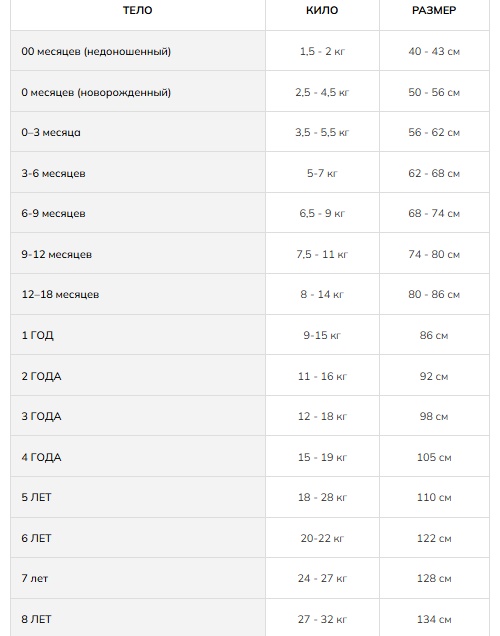The width and height of the screenshot is (500, 636).
Task: Click the 5-7 кг weight cell
Action: pos(322,174)
